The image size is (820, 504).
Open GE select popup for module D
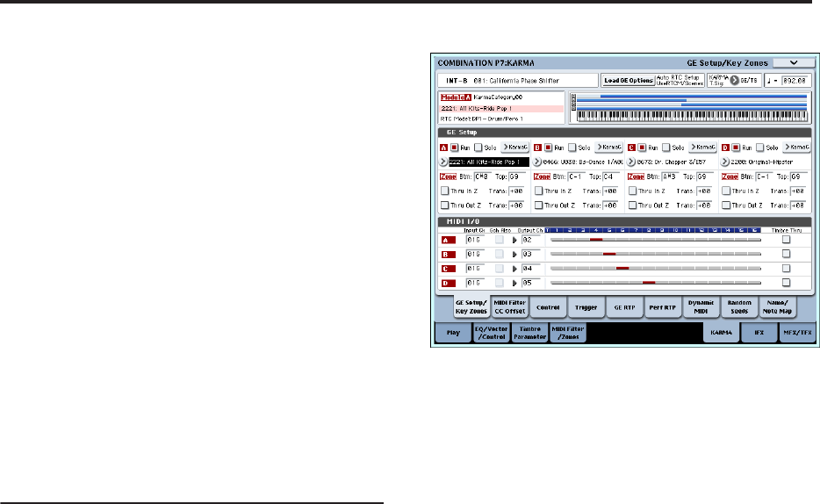pyautogui.click(x=725, y=162)
